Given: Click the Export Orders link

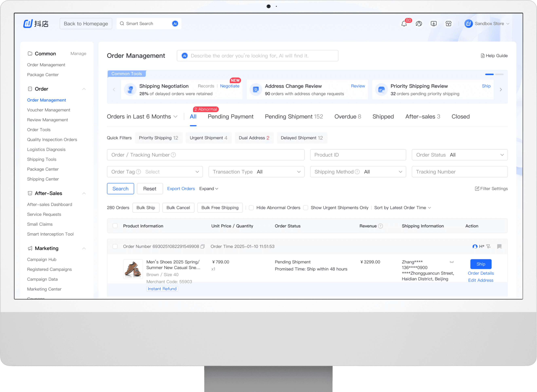Looking at the screenshot, I should pyautogui.click(x=181, y=189).
